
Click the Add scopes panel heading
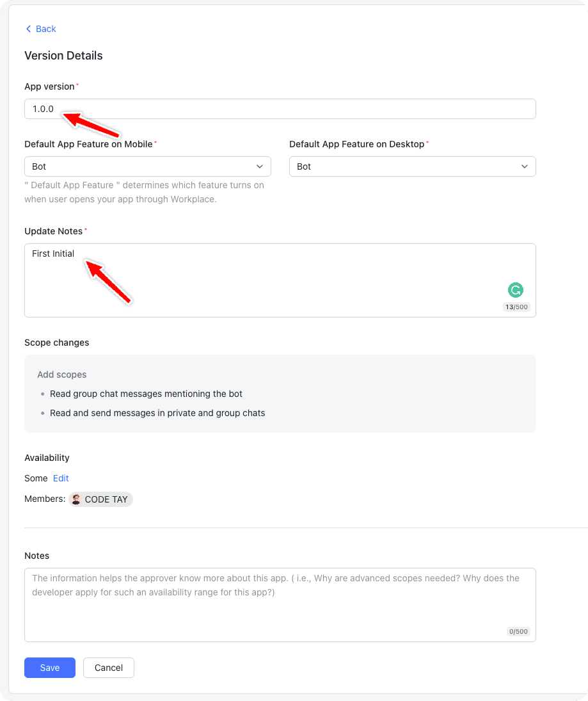coord(62,375)
